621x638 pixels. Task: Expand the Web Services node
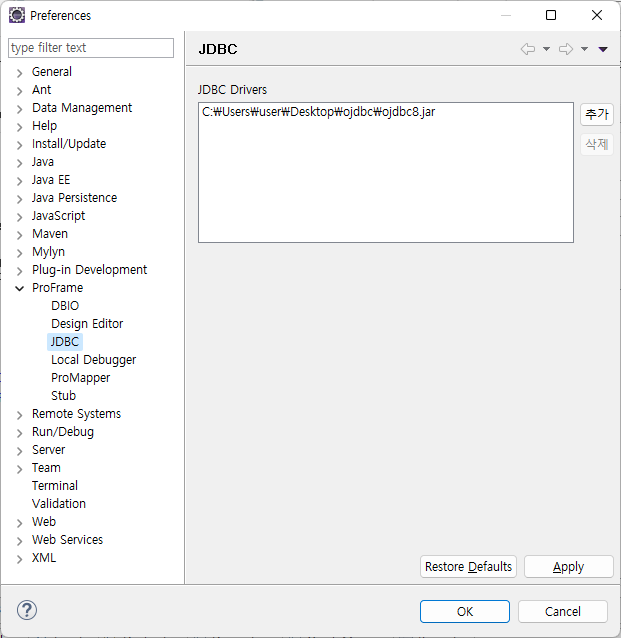[19, 541]
